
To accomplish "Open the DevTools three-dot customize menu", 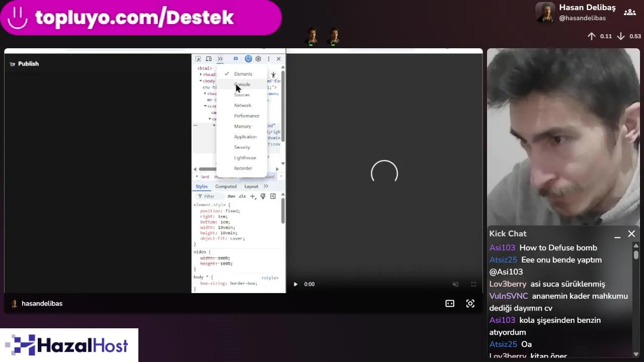I will point(269,59).
